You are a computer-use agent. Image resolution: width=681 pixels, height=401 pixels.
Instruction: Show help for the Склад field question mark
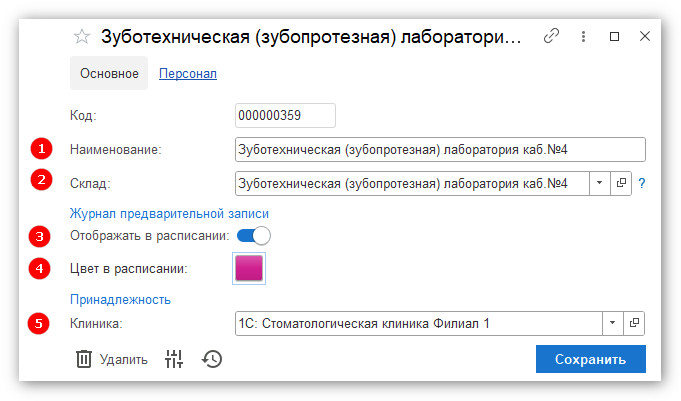pos(641,183)
